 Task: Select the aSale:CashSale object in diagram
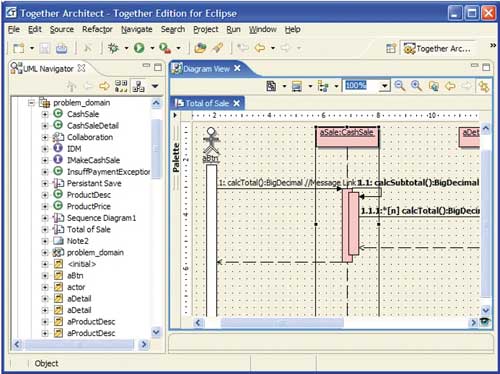click(x=347, y=137)
